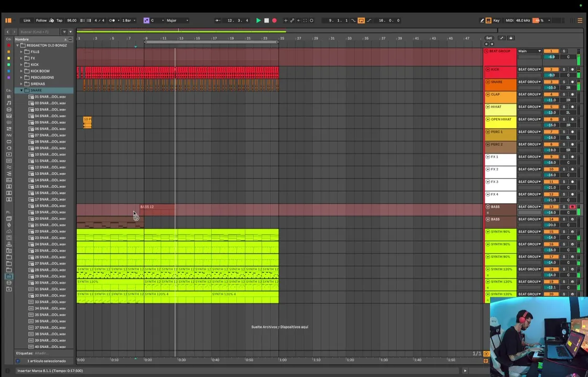Collapse the SNARE folder
The width and height of the screenshot is (588, 377).
pyautogui.click(x=21, y=90)
